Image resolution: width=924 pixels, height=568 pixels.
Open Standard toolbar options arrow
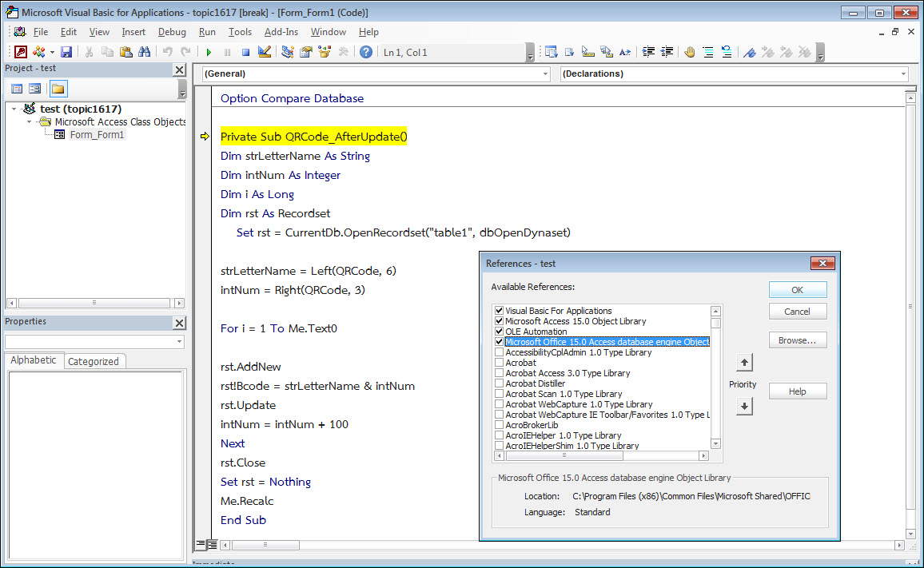[531, 53]
